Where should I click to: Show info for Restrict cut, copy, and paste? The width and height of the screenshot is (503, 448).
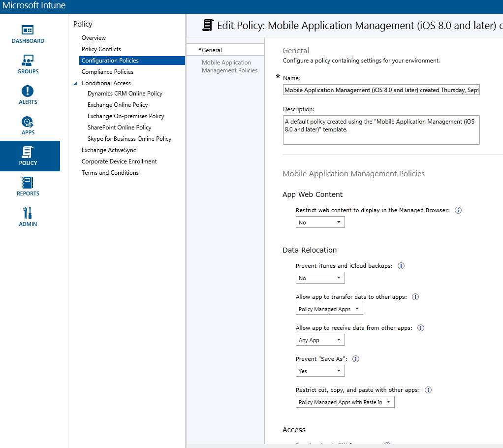click(x=428, y=390)
